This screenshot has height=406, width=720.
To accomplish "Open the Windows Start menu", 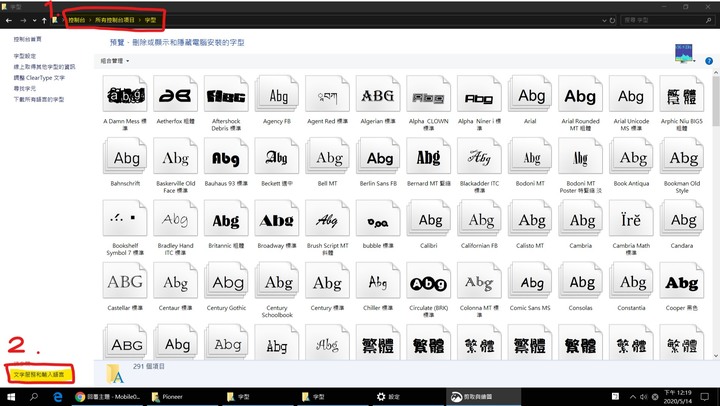I will pos(10,397).
